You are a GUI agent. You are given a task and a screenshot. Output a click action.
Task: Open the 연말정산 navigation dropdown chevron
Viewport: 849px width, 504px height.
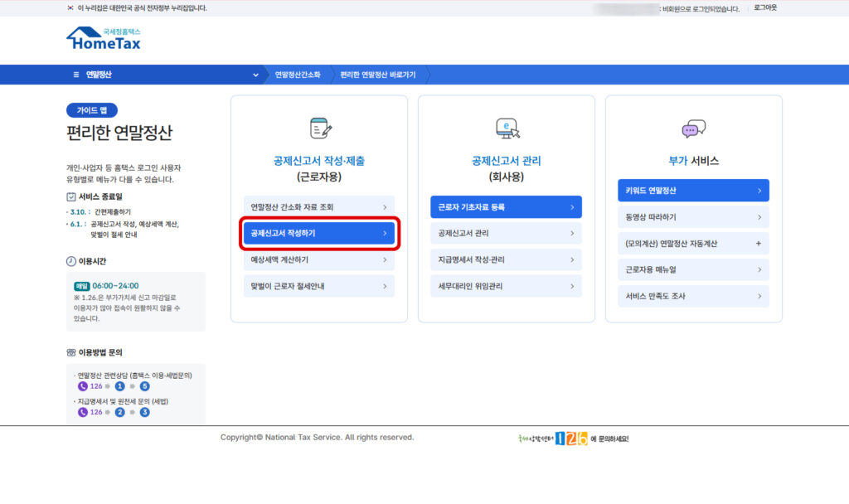pyautogui.click(x=255, y=75)
